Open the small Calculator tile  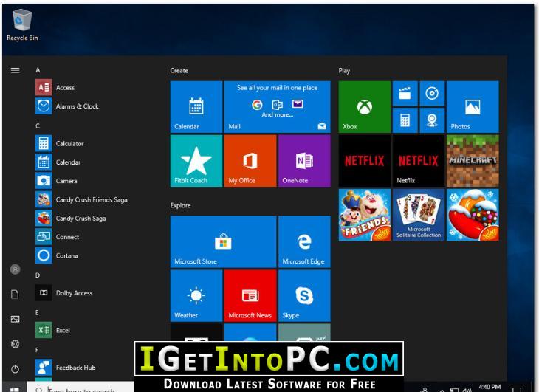point(405,120)
